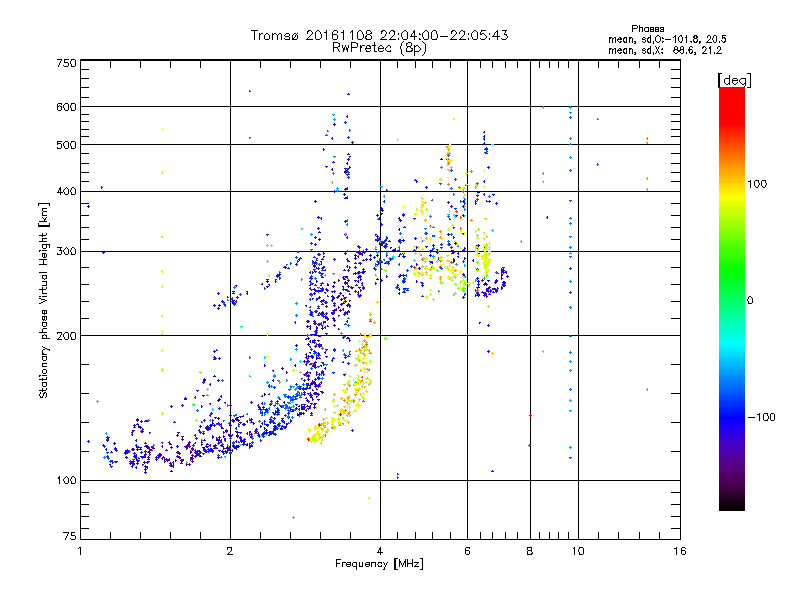Viewport: 800px width, 600px height.
Task: Click the 'mean, sd,X: 88.6, 21.2' statistics line
Action: coord(665,50)
